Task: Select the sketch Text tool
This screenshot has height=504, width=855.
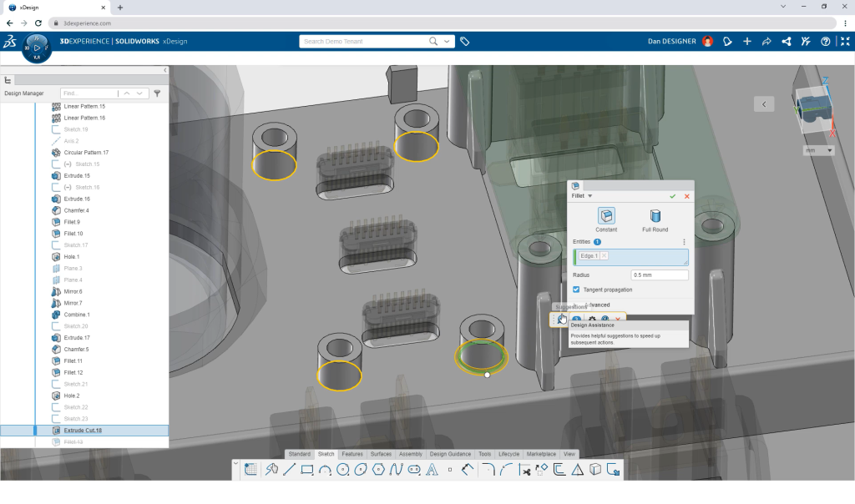Action: point(432,470)
